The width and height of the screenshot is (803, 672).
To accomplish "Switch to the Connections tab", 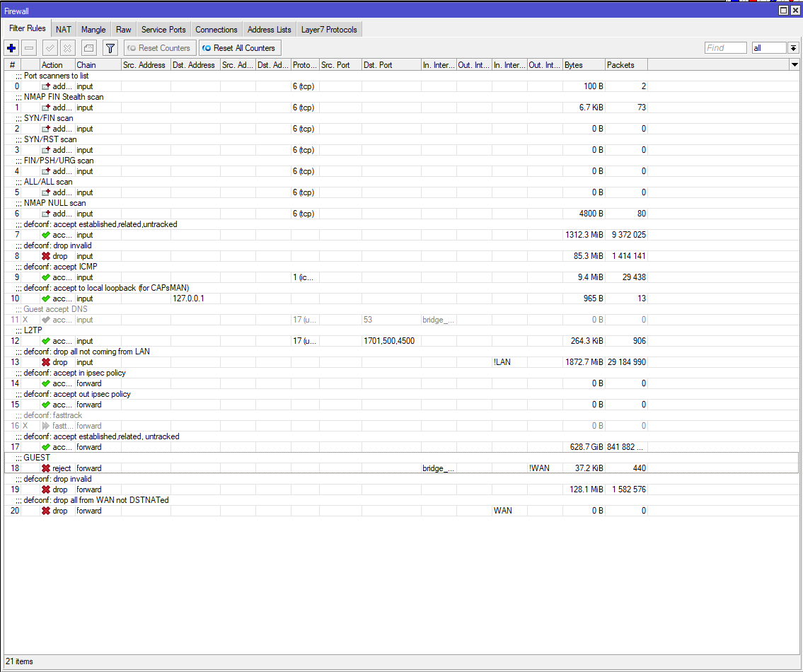I will pos(216,30).
